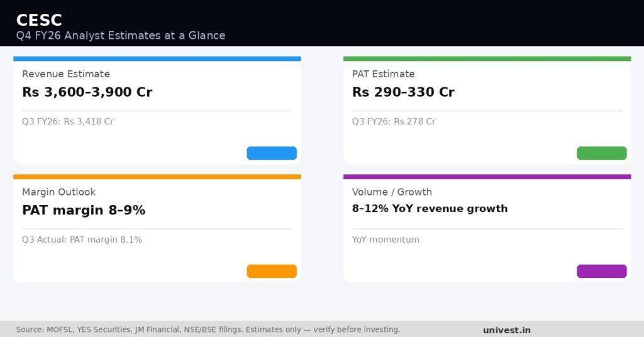Click the 'PAT Estimate' card label

pos(383,74)
